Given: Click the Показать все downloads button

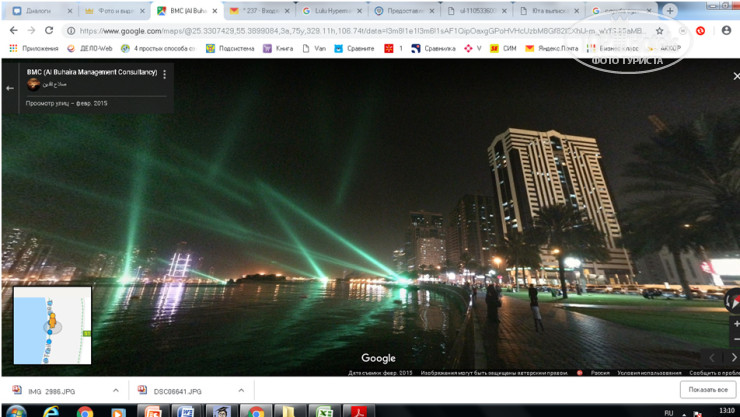Looking at the screenshot, I should 708,390.
